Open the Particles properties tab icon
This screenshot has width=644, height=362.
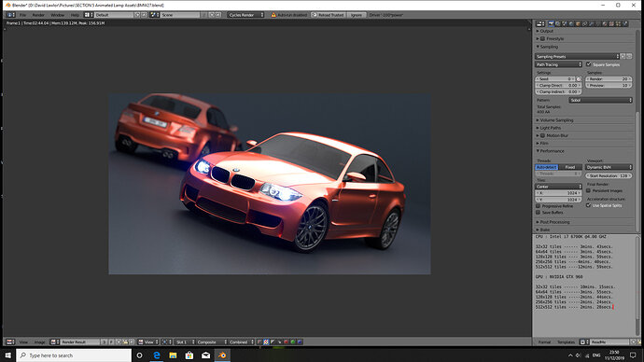(x=618, y=24)
